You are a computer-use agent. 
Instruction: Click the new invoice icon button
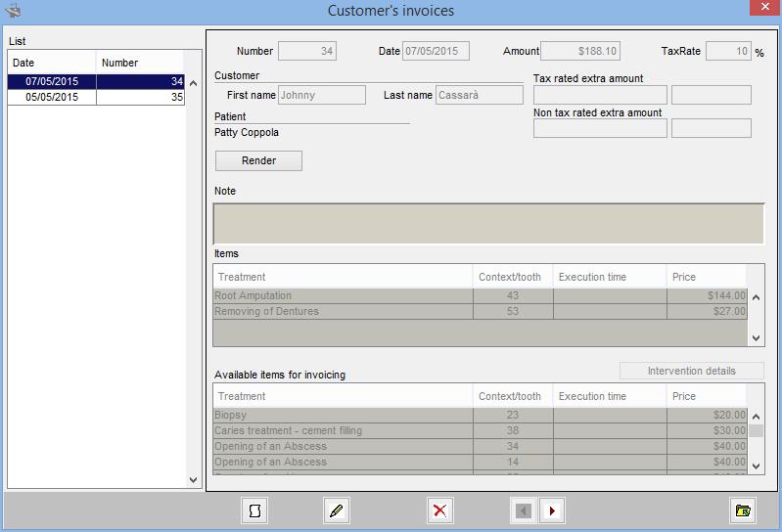(x=255, y=510)
